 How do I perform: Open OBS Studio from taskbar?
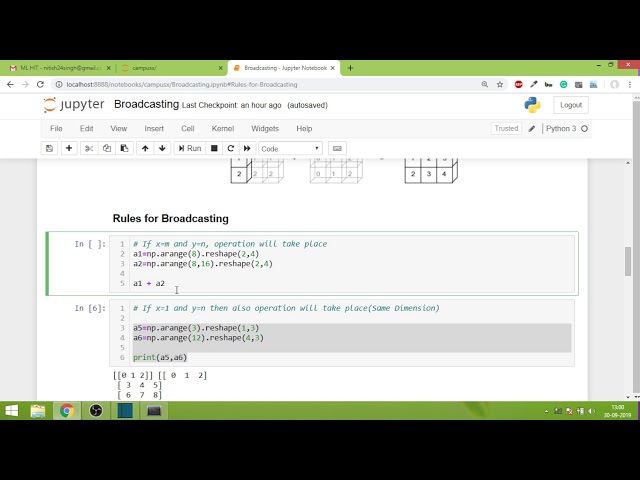[96, 411]
